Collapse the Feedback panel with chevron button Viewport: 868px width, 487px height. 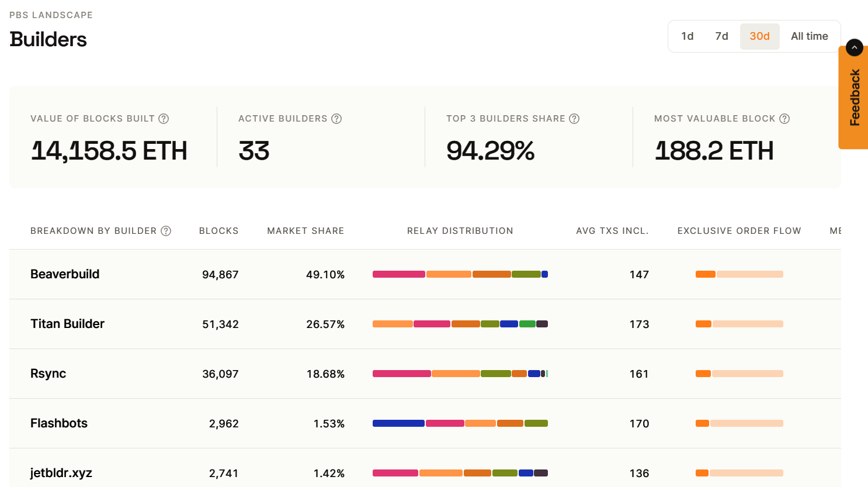coord(854,47)
